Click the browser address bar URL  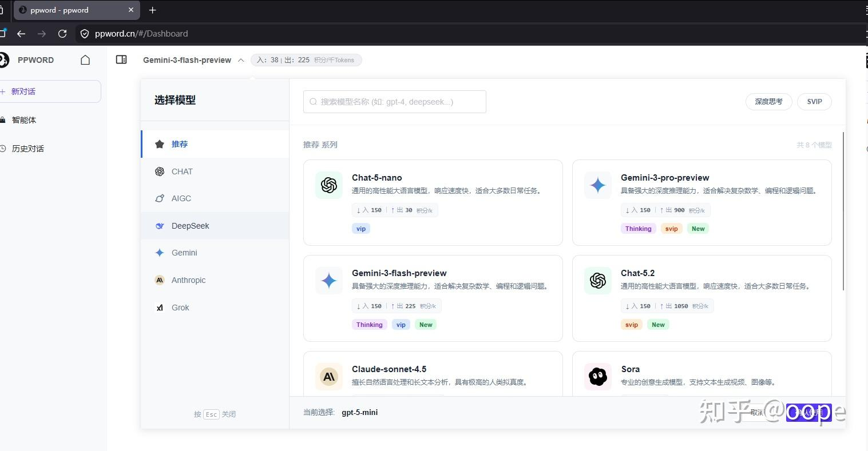[x=141, y=34]
